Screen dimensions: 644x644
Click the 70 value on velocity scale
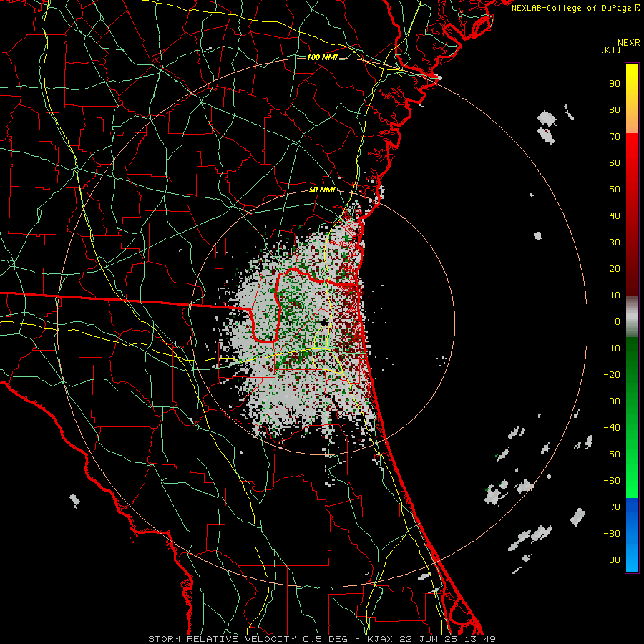(x=615, y=137)
